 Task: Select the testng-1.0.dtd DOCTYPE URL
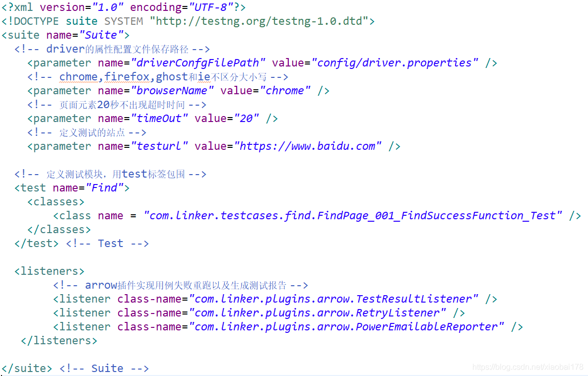click(259, 21)
